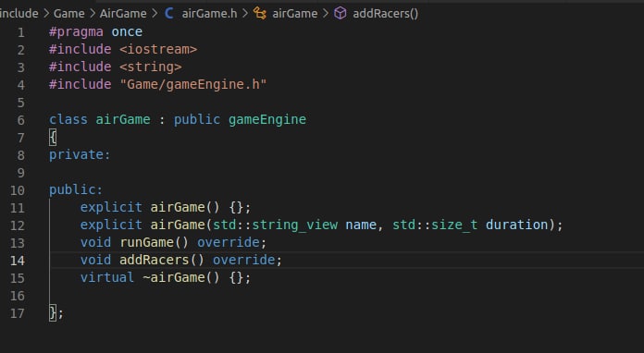Viewport: 644px width, 353px height.
Task: Expand the chevron after Game breadcrumb
Action: pos(92,14)
